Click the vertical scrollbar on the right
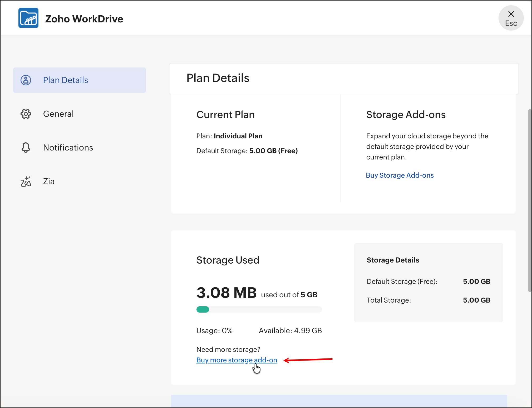The width and height of the screenshot is (532, 408). click(x=530, y=200)
